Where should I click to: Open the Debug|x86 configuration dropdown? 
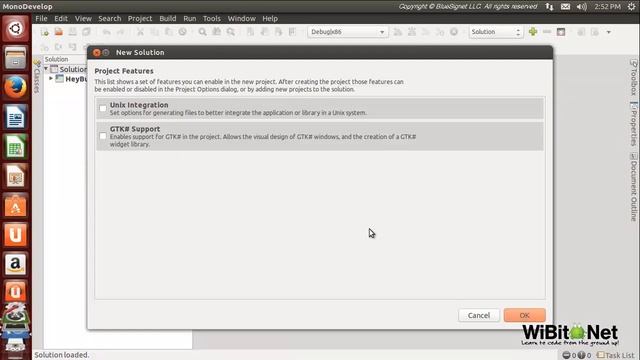(347, 32)
